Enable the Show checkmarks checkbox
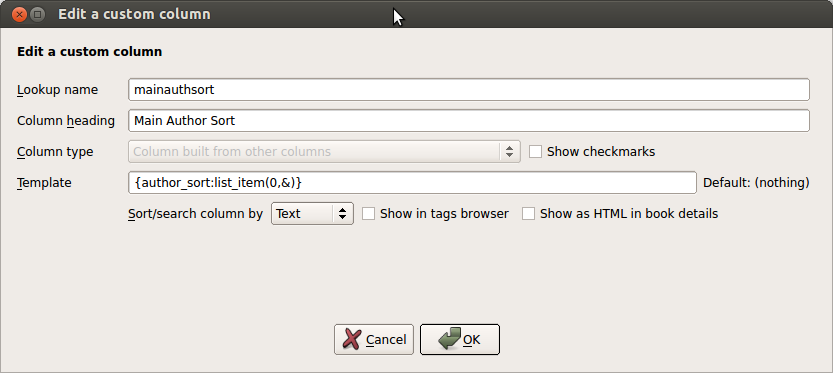 pyautogui.click(x=536, y=151)
